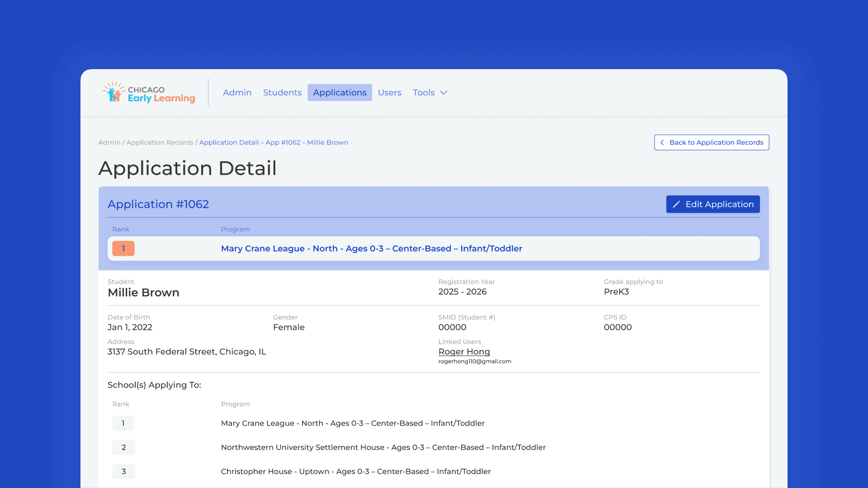This screenshot has width=868, height=488.
Task: Open the Users nav item
Action: pyautogui.click(x=389, y=93)
